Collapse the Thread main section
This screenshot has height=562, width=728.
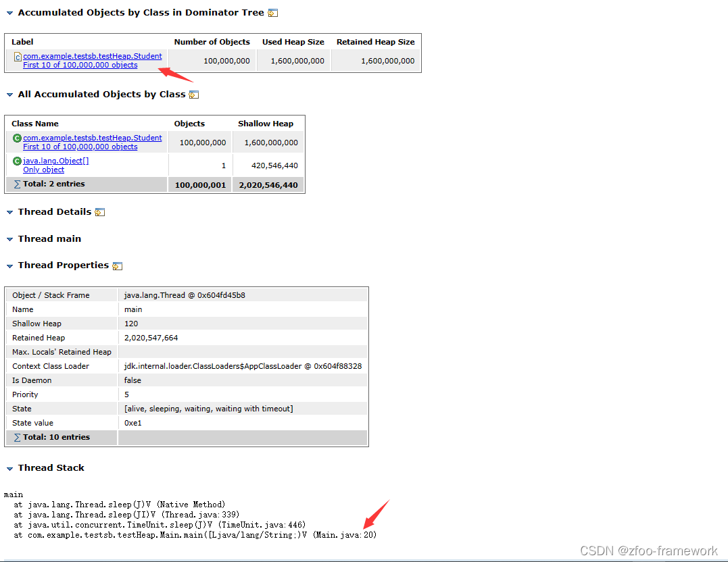(x=9, y=238)
